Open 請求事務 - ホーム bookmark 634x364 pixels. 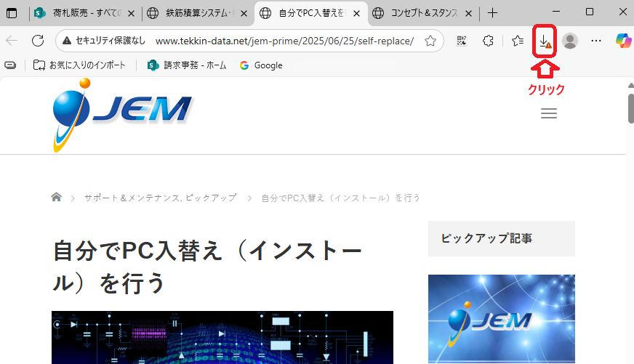point(187,65)
